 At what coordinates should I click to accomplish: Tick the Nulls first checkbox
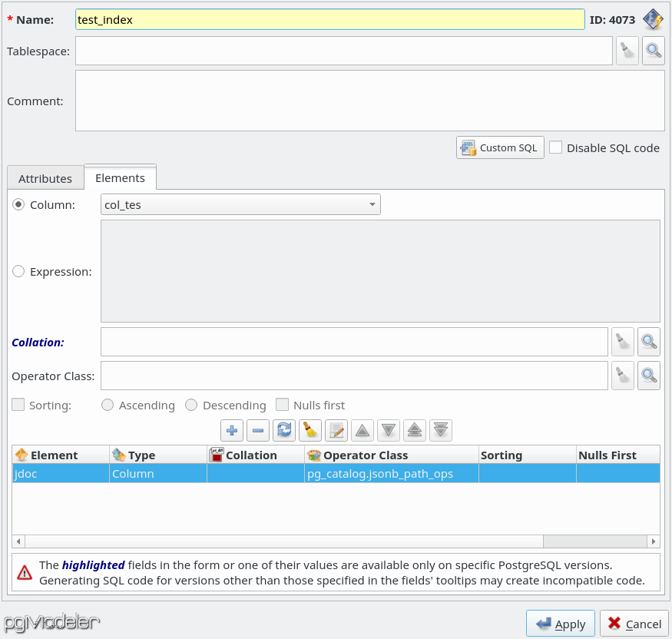282,405
